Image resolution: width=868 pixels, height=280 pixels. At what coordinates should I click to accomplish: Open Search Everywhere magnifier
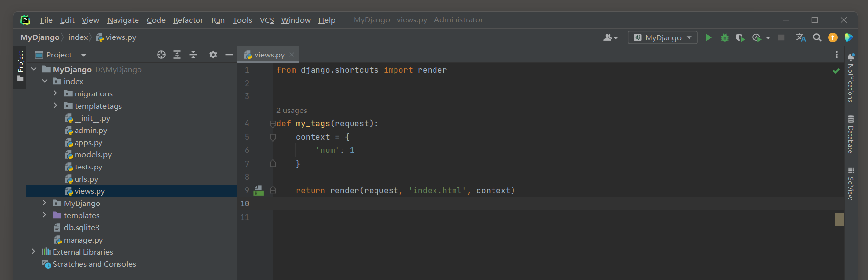pyautogui.click(x=817, y=37)
